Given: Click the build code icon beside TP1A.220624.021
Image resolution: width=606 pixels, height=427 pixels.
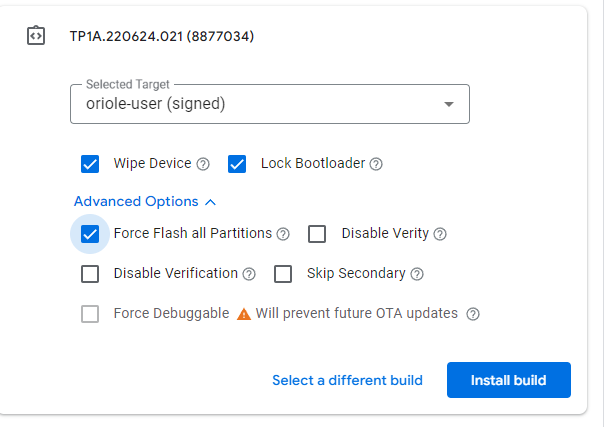Looking at the screenshot, I should click(35, 36).
